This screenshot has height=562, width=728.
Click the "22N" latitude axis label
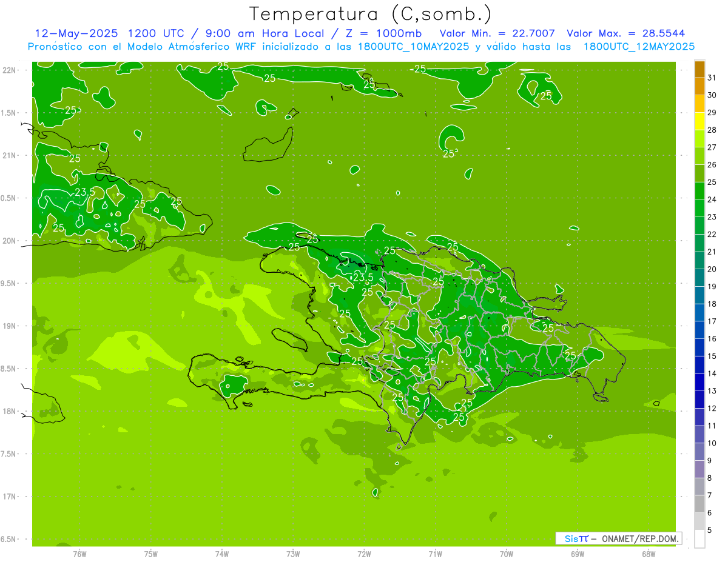coord(9,70)
